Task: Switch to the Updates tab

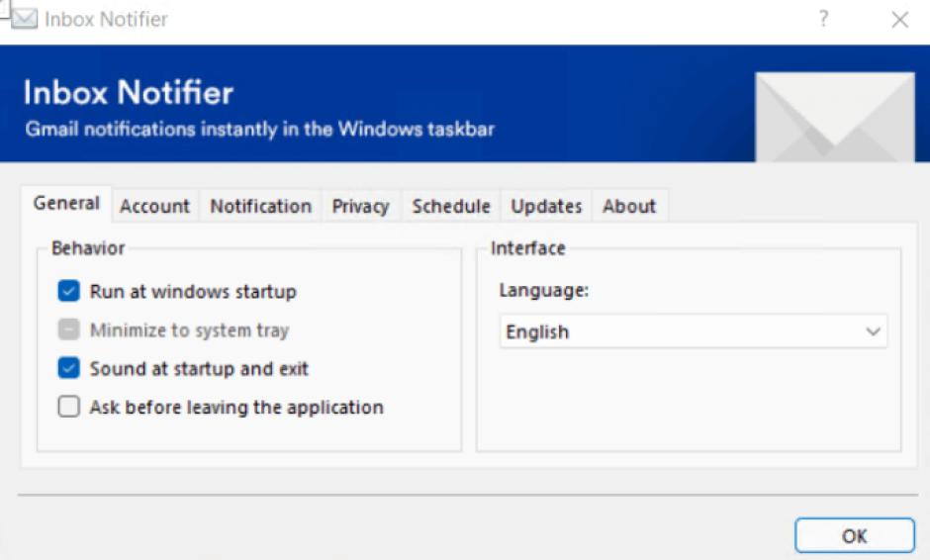Action: [546, 207]
